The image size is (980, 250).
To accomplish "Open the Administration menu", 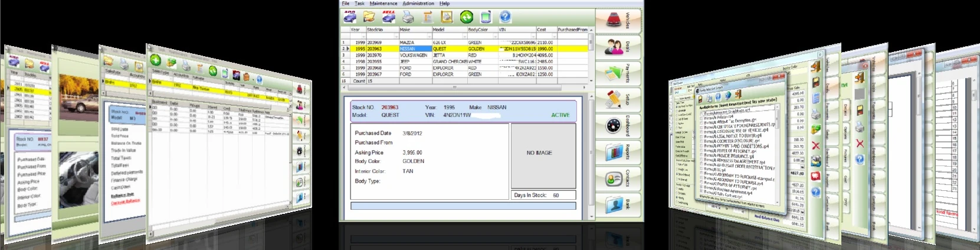I will 418,4.
